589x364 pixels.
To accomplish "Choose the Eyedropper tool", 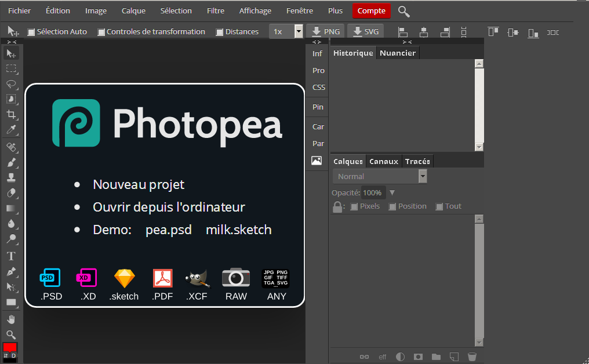I will 11,130.
